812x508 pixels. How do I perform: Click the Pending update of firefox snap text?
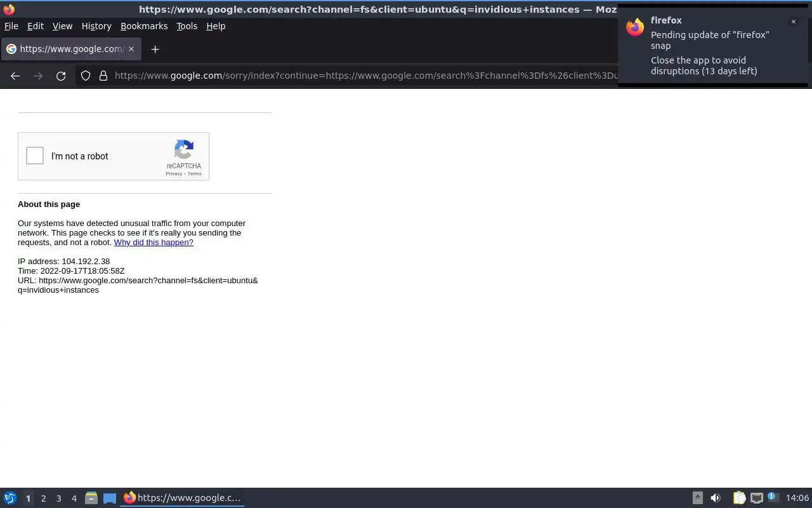click(x=710, y=40)
